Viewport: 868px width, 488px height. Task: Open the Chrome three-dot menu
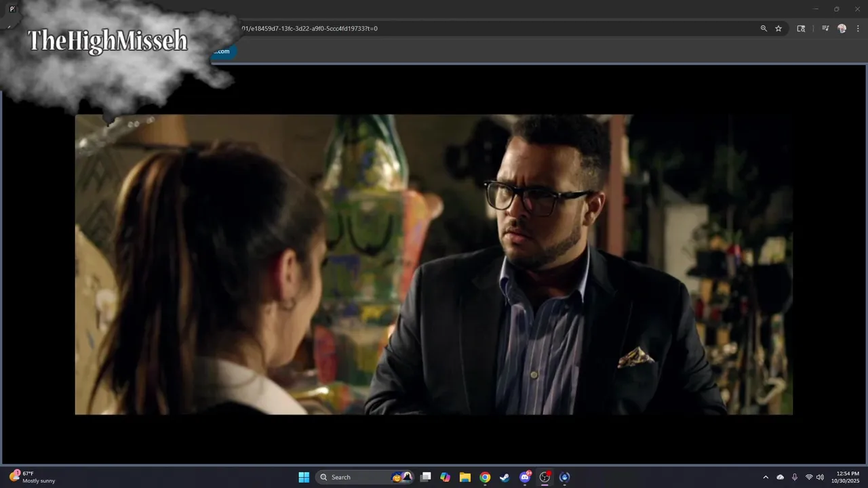(859, 28)
